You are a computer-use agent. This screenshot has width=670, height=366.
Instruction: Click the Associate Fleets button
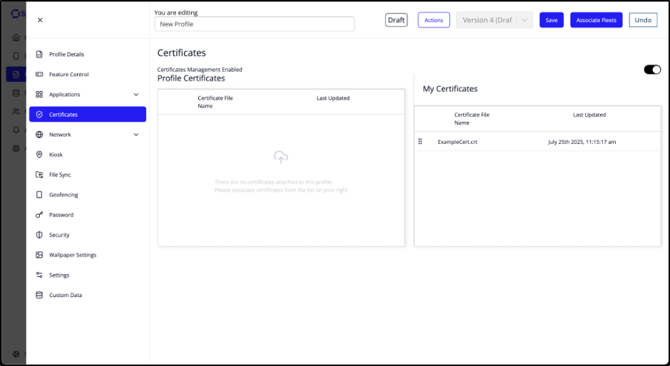(x=596, y=20)
